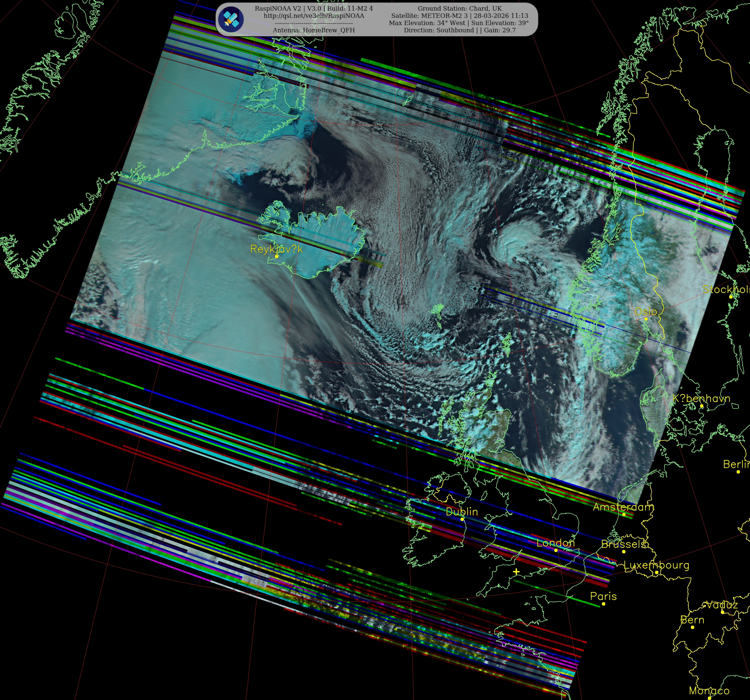Image resolution: width=750 pixels, height=700 pixels.
Task: Open the qsl.net RaspiNOAA URL link
Action: pyautogui.click(x=313, y=16)
